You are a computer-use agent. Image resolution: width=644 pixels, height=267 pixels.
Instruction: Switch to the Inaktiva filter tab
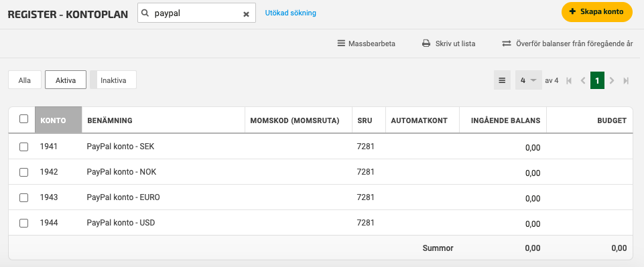113,80
